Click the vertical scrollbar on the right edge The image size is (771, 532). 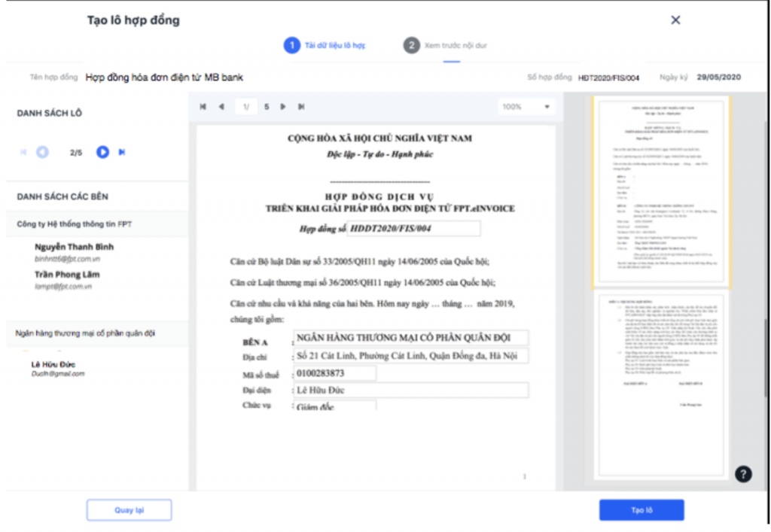765,357
